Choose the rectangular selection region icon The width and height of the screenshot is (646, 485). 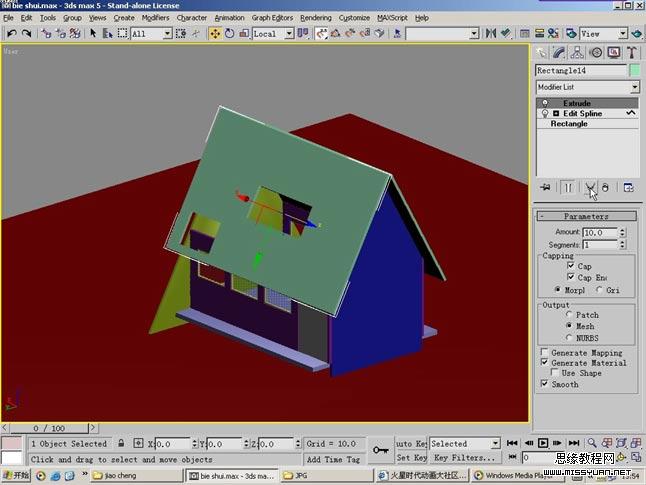[122, 33]
